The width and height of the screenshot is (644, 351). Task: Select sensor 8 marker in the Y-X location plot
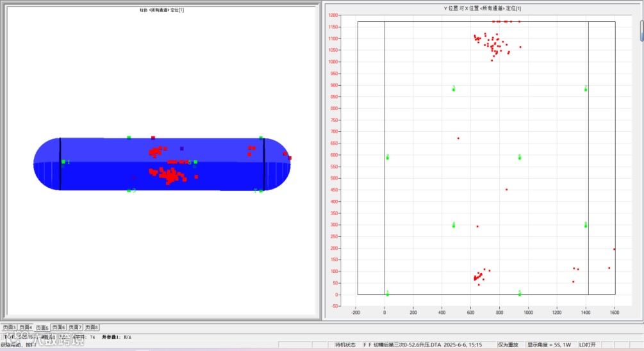pyautogui.click(x=586, y=226)
